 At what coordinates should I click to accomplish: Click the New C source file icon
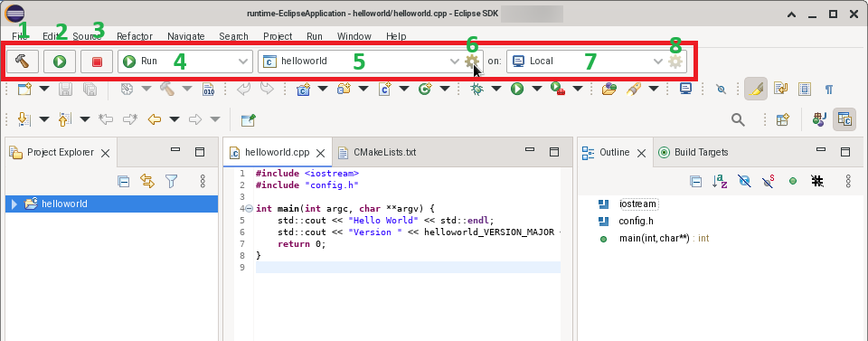pos(385,89)
